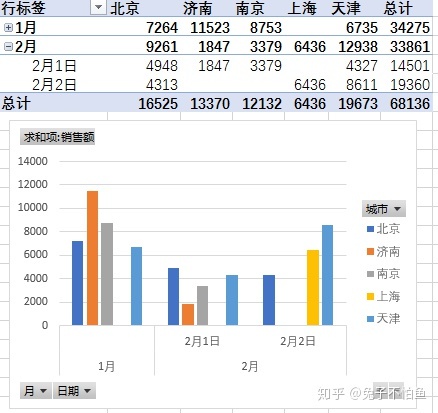Select the 上海 column header
This screenshot has height=413, width=438.
point(302,8)
